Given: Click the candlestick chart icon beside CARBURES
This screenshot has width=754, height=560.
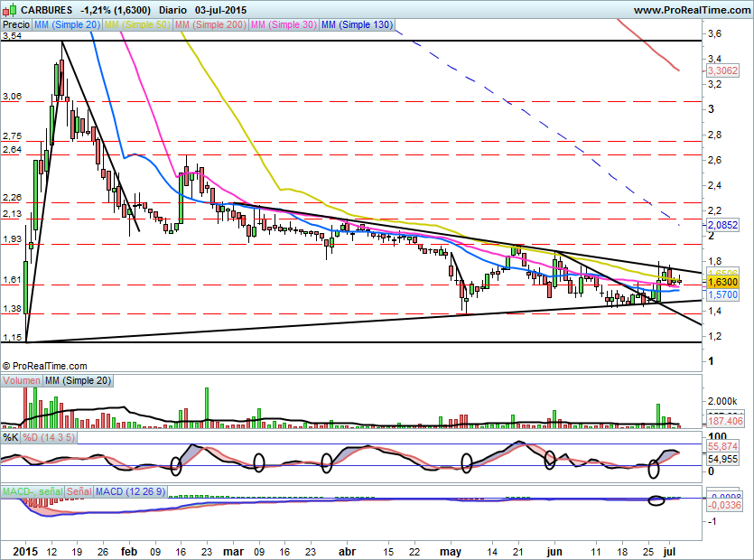Looking at the screenshot, I should [x=8, y=10].
